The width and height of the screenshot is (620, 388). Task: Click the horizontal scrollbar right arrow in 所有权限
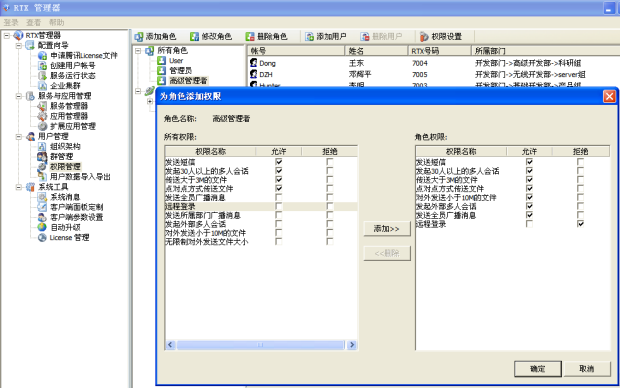tap(352, 345)
